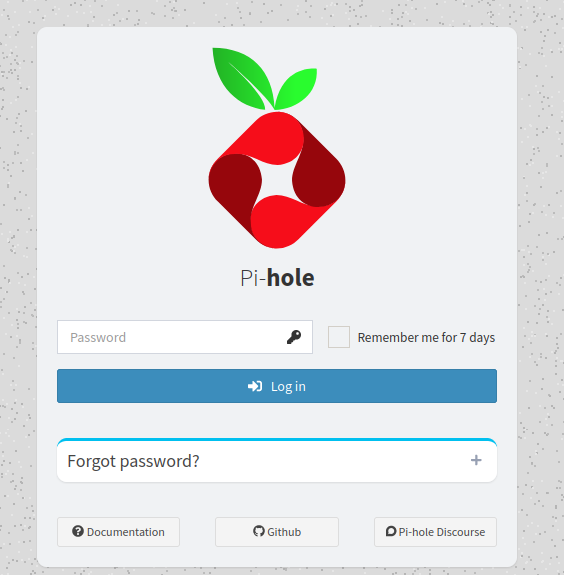Click the empty right side of Log in button
The height and width of the screenshot is (575, 564).
(x=403, y=386)
